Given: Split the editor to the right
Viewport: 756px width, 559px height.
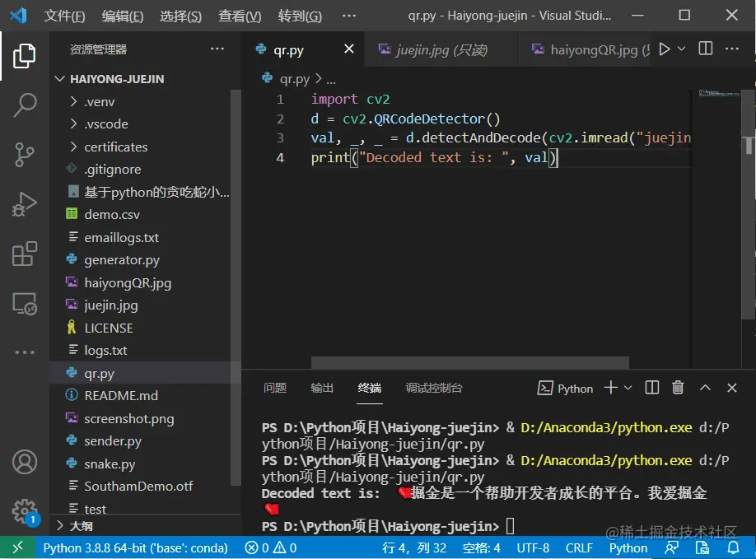Looking at the screenshot, I should point(706,49).
